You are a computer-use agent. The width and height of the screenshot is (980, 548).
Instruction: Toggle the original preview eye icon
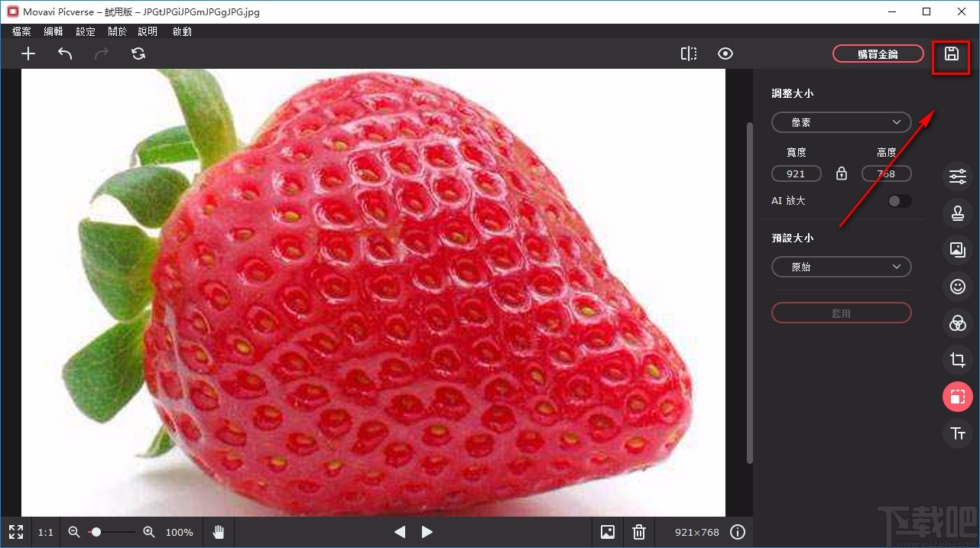coord(725,54)
